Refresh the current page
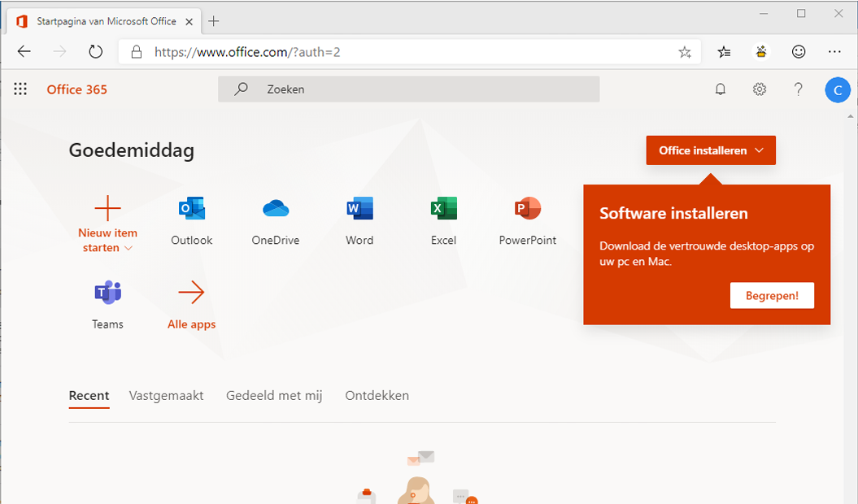 click(x=96, y=52)
